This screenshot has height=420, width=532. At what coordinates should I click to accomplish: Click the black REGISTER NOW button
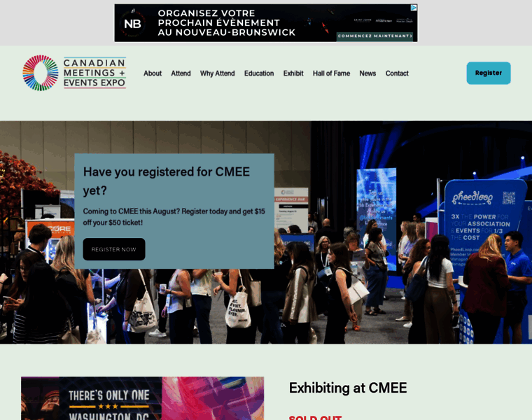pos(114,249)
